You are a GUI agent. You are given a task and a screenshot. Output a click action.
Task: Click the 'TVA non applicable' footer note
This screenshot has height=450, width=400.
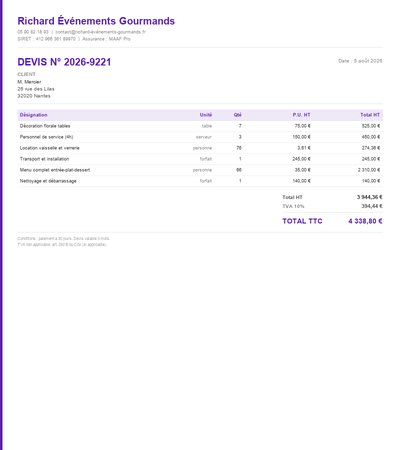(62, 245)
